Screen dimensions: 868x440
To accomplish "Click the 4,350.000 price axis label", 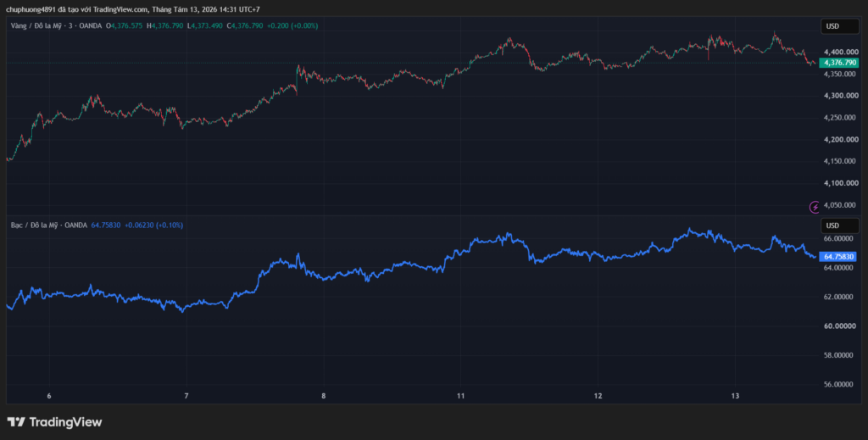I will [x=841, y=74].
